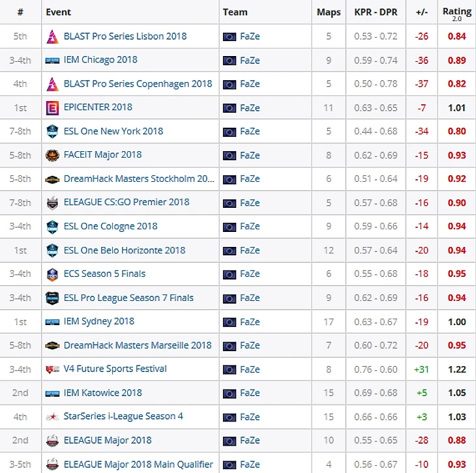Click the FaZe flag icon in ESL One Cologne row
This screenshot has width=476, height=473.
[x=229, y=227]
